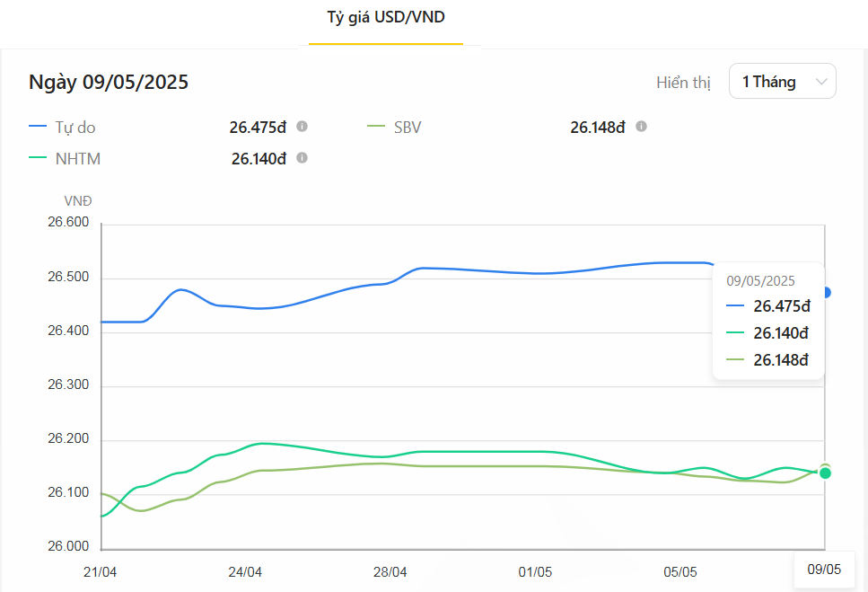Open the 1 Tháng period dropdown

pos(782,82)
